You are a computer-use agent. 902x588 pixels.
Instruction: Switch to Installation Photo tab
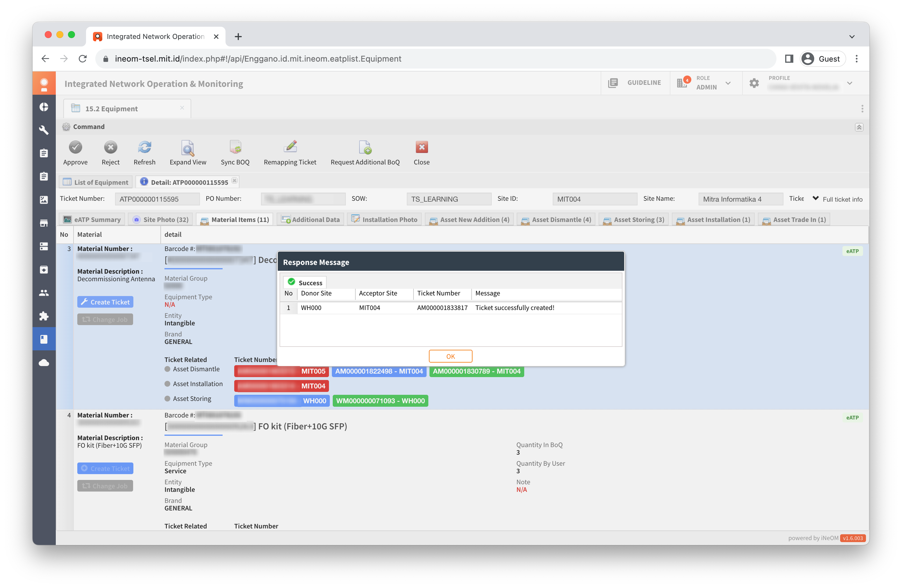384,220
